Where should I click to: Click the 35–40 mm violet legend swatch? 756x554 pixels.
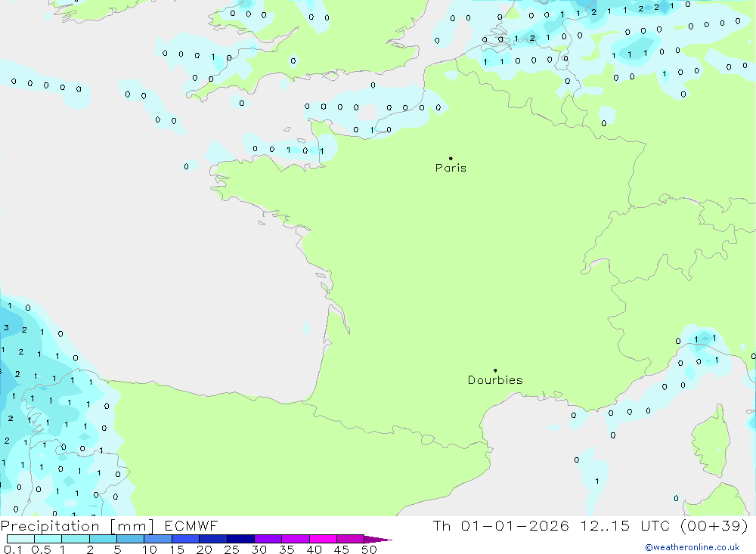coord(296,539)
